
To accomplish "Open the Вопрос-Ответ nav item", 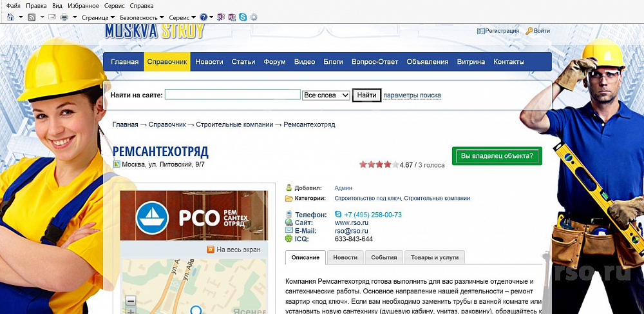I will pyautogui.click(x=375, y=62).
